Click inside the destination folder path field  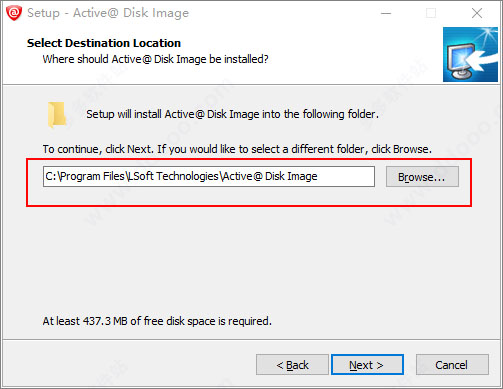coord(209,176)
